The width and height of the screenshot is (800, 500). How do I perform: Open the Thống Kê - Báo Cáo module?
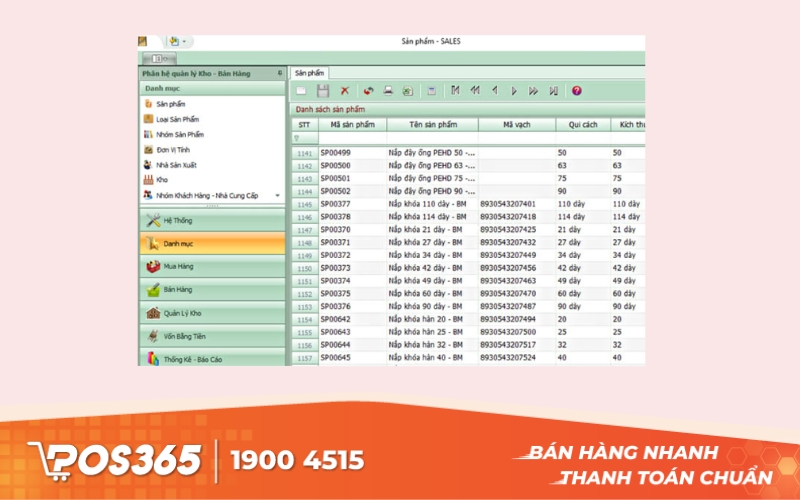(212, 358)
